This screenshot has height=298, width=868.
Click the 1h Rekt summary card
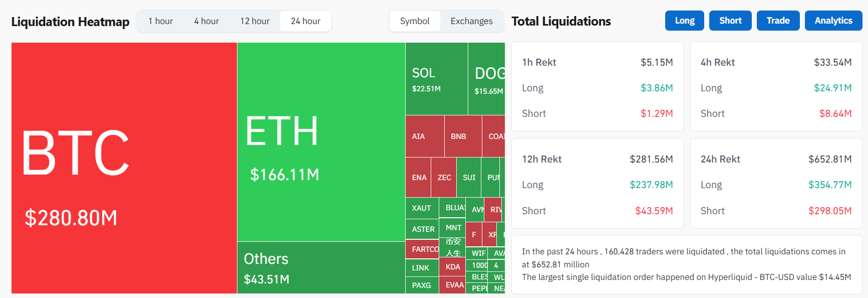coord(597,86)
